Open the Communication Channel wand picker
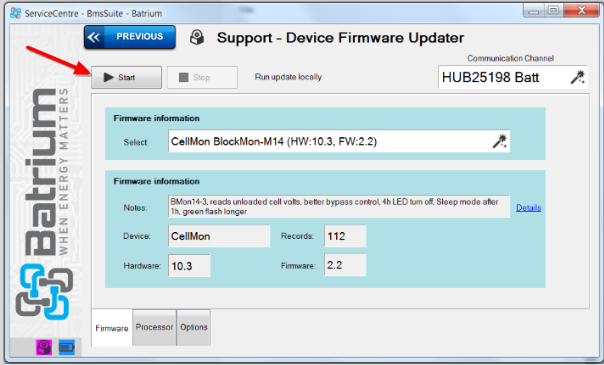Screen dimensions: 604x365 (577, 77)
